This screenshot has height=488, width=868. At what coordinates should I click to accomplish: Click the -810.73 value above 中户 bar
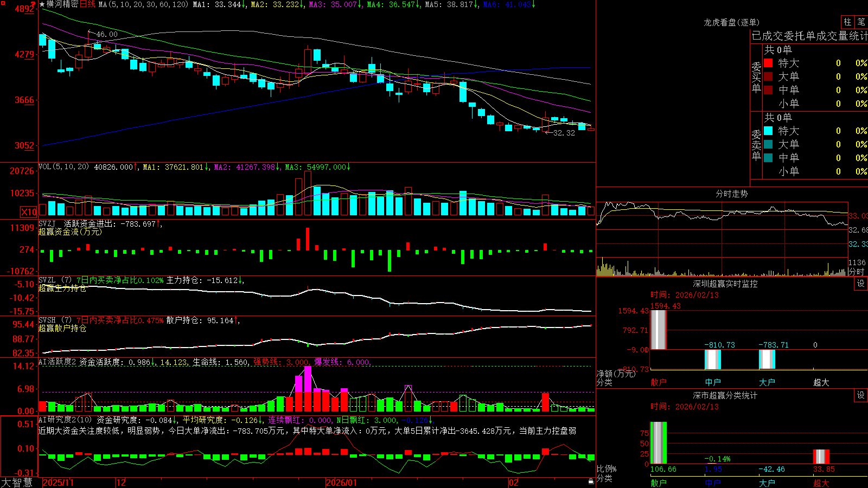click(x=720, y=345)
